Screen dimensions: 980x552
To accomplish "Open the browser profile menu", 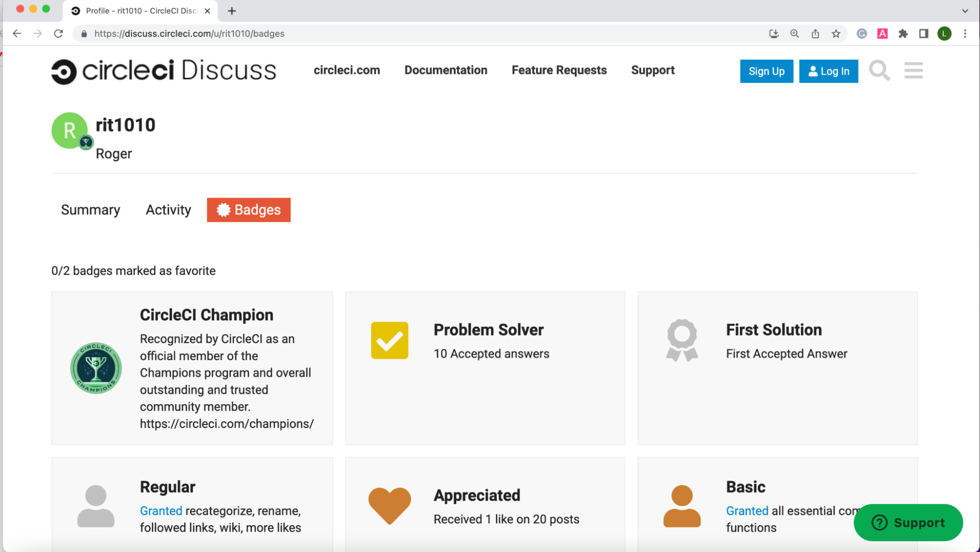I will pyautogui.click(x=944, y=33).
